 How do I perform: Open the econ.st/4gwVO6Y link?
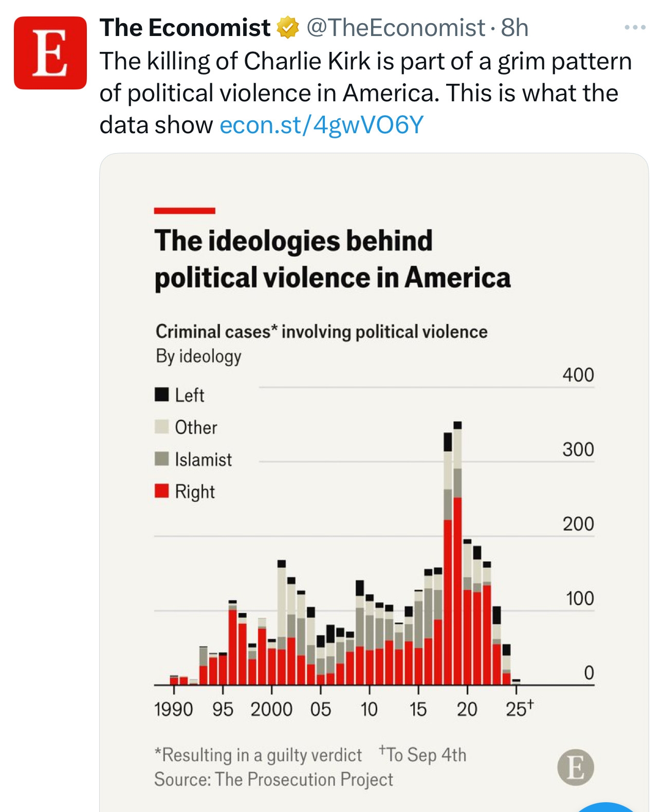[321, 125]
